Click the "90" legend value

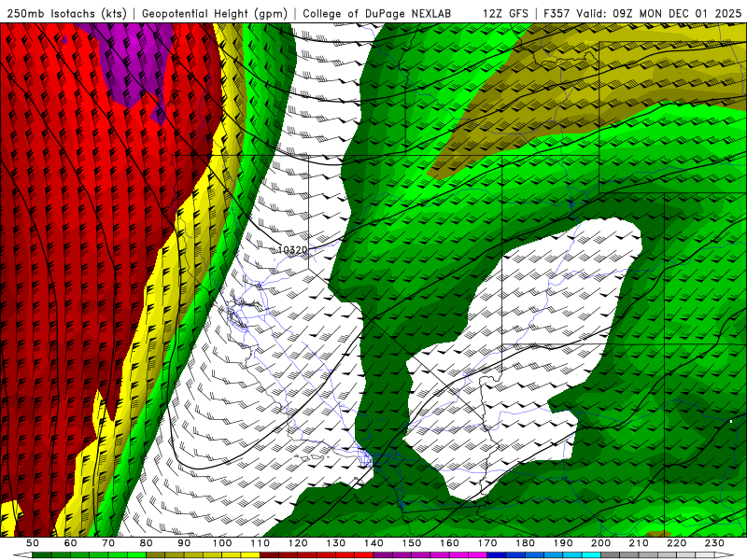(184, 543)
